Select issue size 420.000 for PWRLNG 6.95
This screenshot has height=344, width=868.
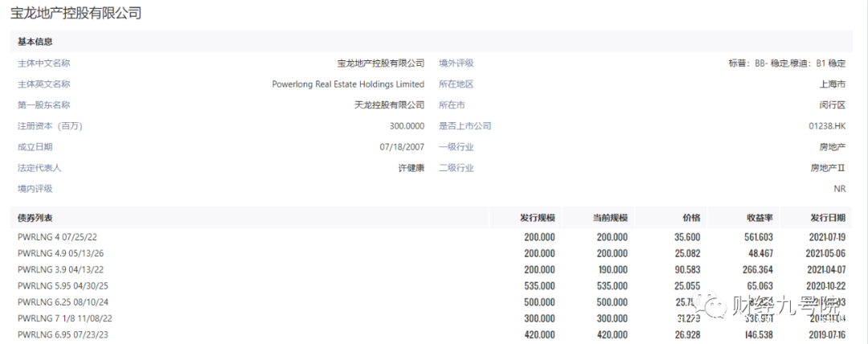coord(539,335)
